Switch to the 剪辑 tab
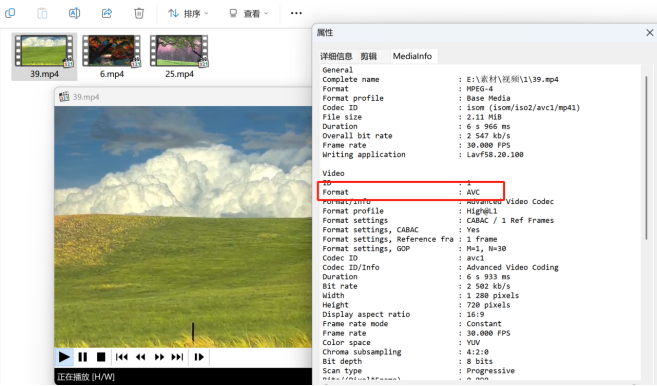Screen dimensions: 657x386 (369, 56)
